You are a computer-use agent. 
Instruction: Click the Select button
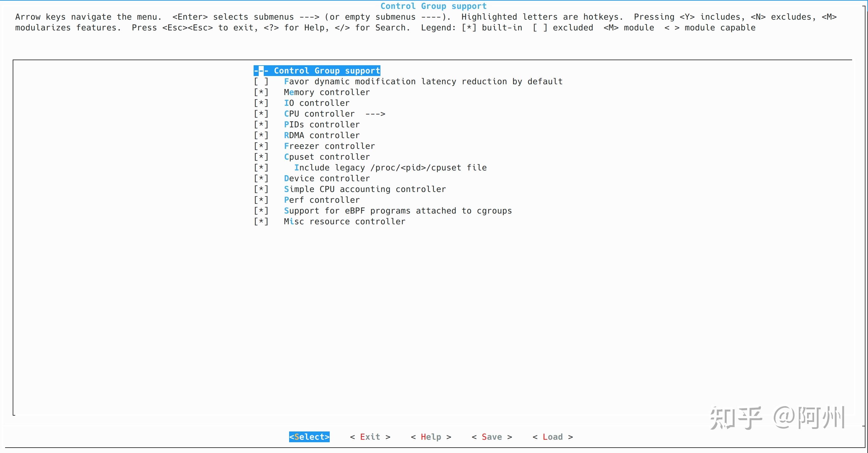click(309, 437)
